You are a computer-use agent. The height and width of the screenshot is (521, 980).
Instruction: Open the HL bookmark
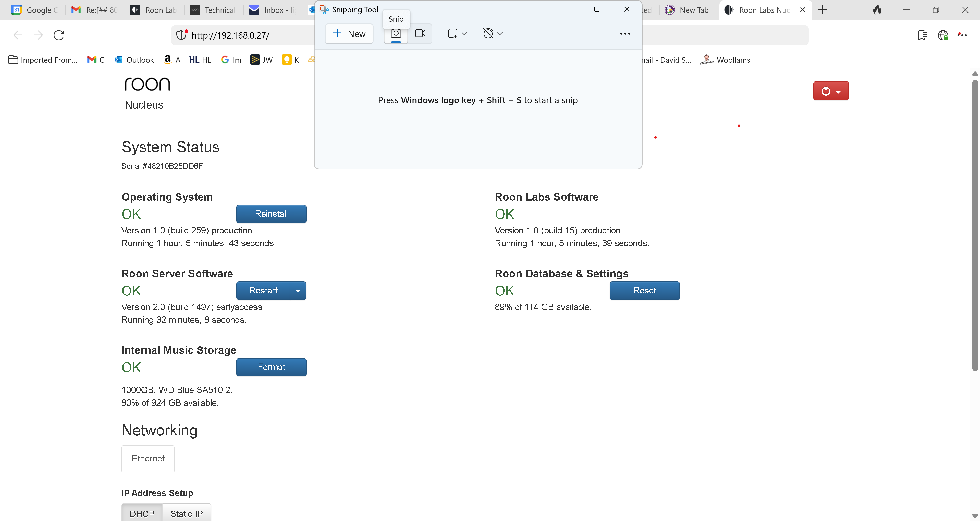[200, 60]
